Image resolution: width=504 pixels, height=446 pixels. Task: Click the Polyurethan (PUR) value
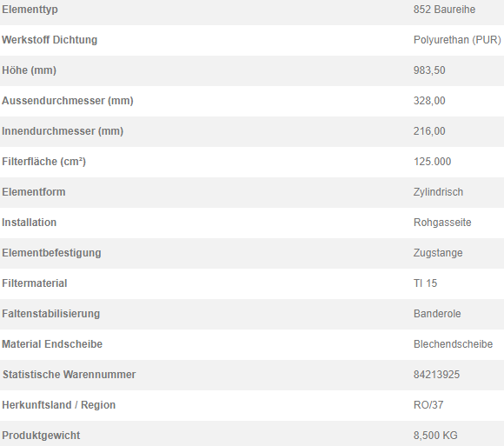(x=457, y=40)
